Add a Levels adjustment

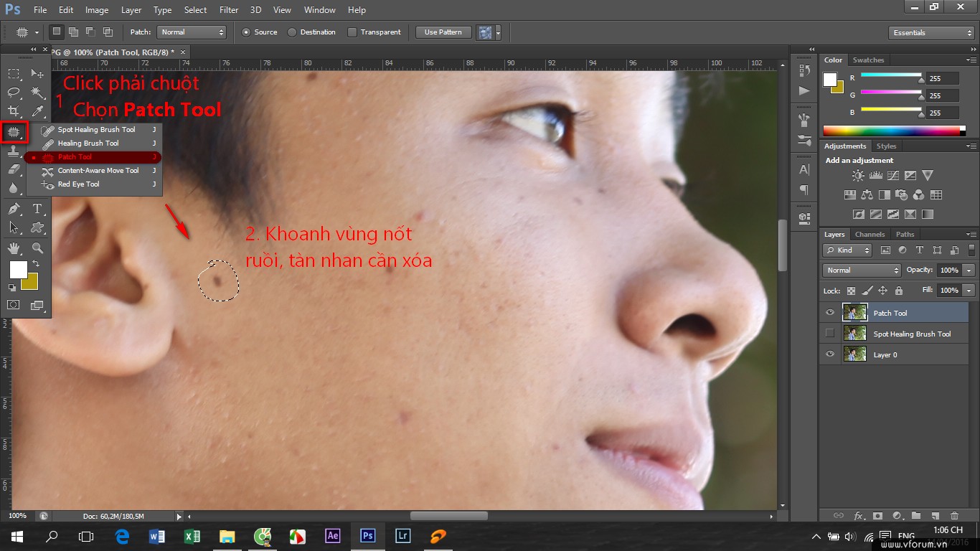[875, 175]
